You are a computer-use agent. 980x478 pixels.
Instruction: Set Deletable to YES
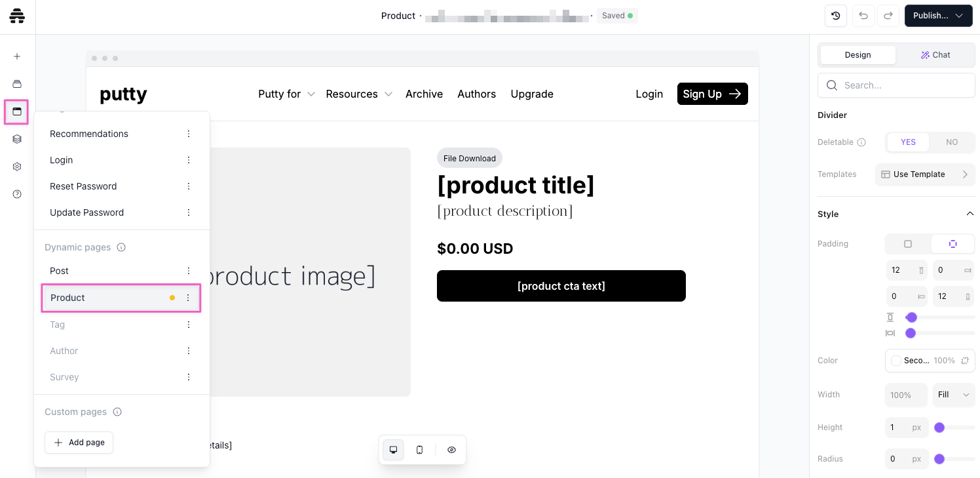click(908, 142)
